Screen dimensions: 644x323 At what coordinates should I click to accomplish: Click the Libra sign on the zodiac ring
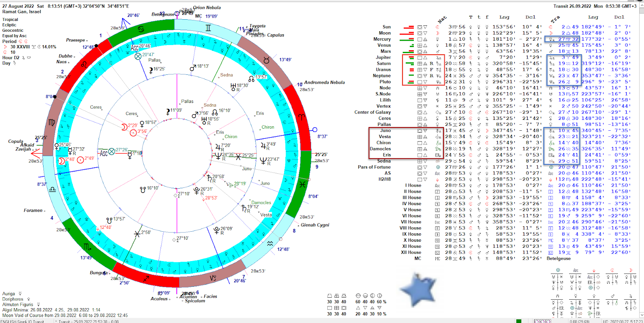(x=52, y=189)
